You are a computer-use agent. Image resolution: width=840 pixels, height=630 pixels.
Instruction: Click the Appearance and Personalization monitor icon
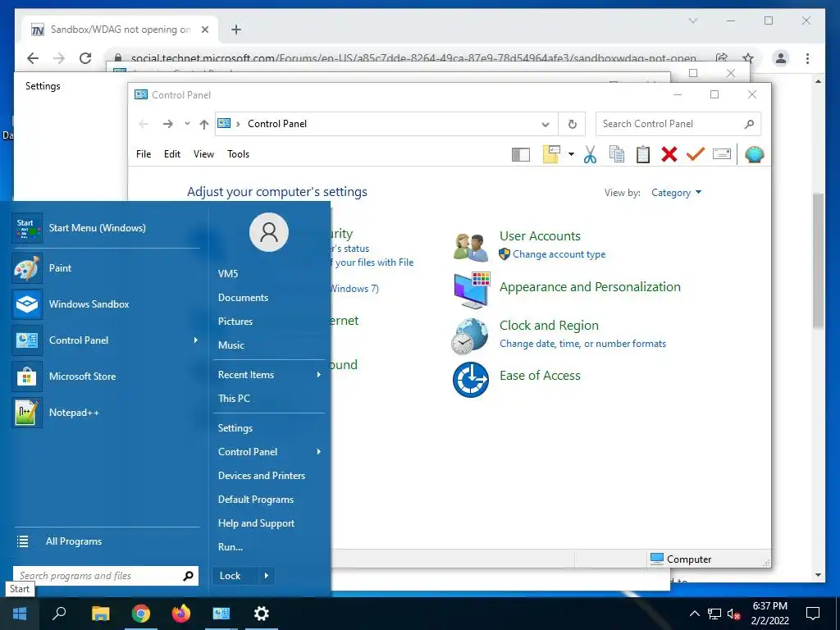pyautogui.click(x=472, y=290)
